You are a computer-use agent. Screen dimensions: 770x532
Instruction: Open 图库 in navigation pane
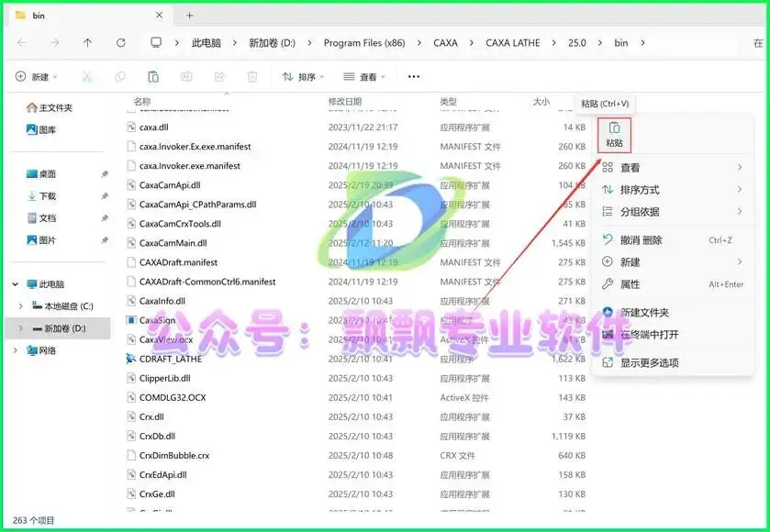(x=41, y=129)
